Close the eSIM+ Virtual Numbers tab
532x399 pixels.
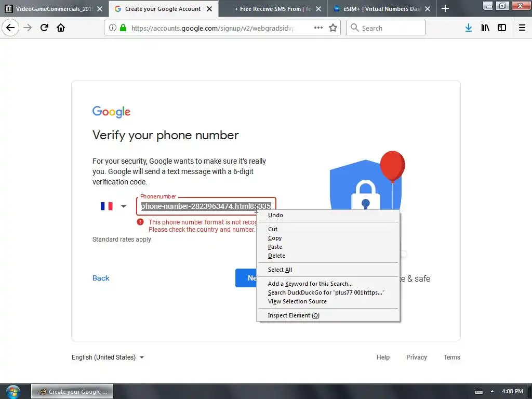[428, 9]
